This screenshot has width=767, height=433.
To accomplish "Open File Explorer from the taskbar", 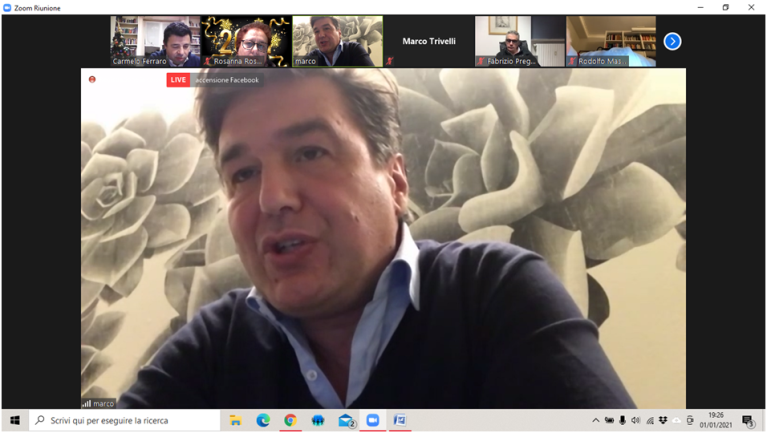I will pos(236,421).
